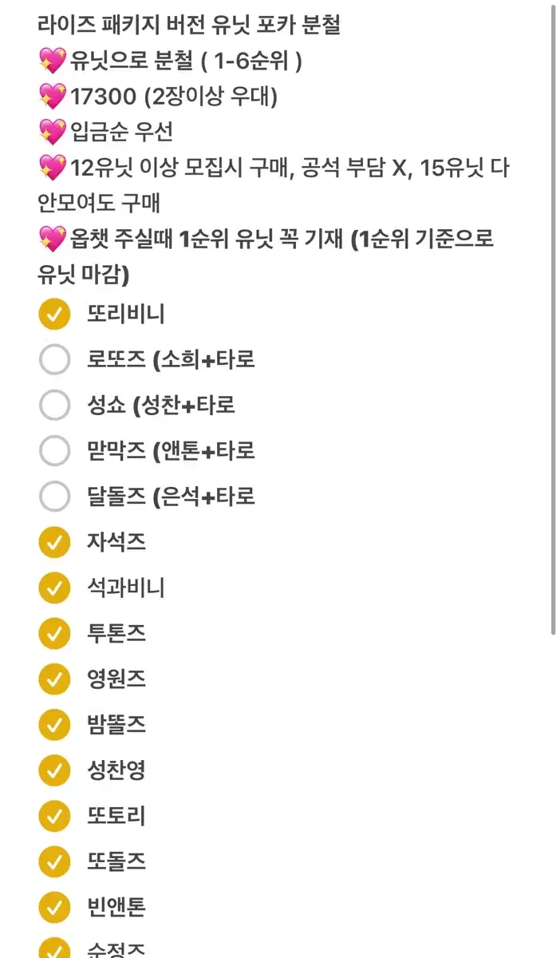Toggle the 성찬영 check badge
The image size is (560, 958).
point(54,770)
